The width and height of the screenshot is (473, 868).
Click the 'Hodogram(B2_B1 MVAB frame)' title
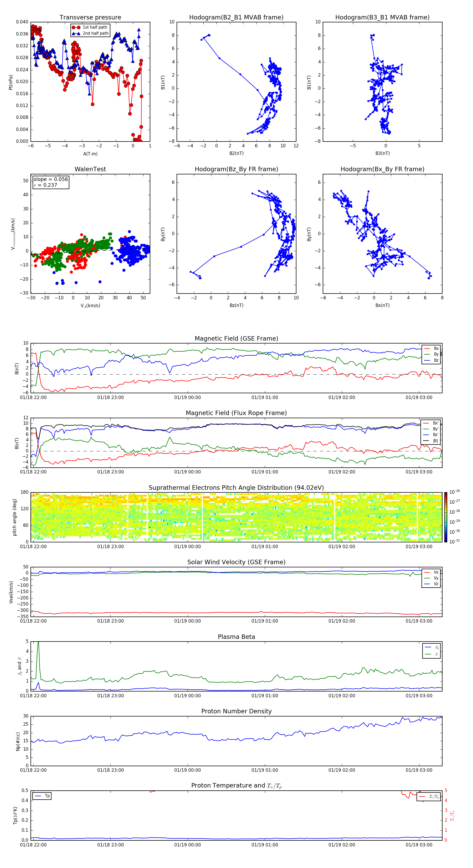236,18
